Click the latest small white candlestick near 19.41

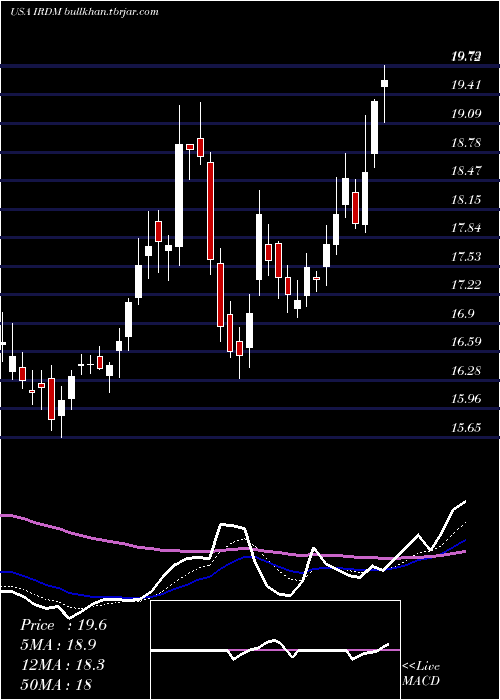(x=384, y=83)
